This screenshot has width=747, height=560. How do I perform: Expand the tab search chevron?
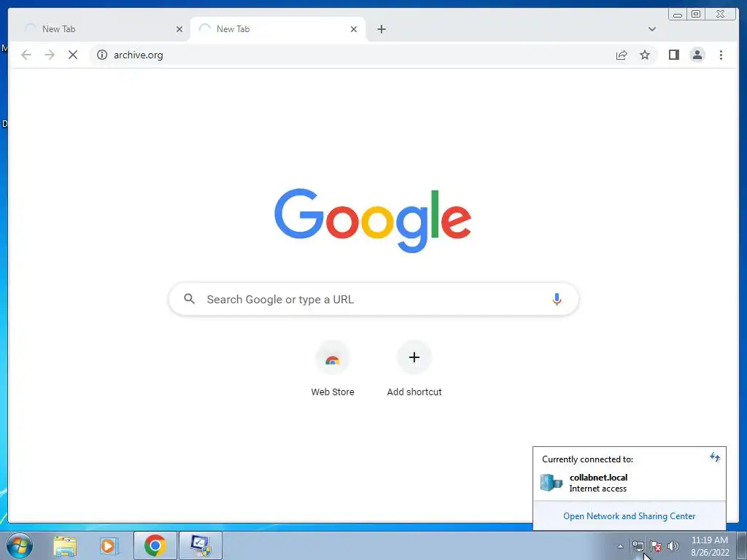coord(652,29)
